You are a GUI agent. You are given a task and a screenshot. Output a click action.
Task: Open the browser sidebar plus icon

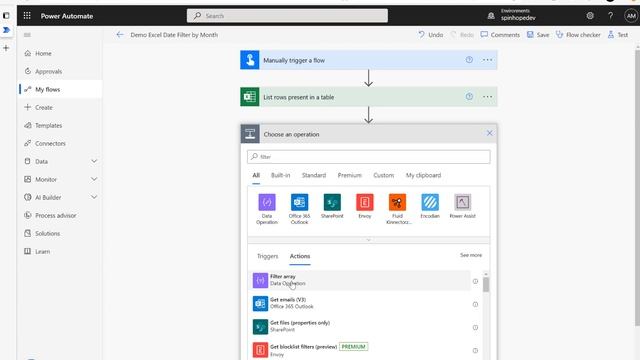point(6,48)
